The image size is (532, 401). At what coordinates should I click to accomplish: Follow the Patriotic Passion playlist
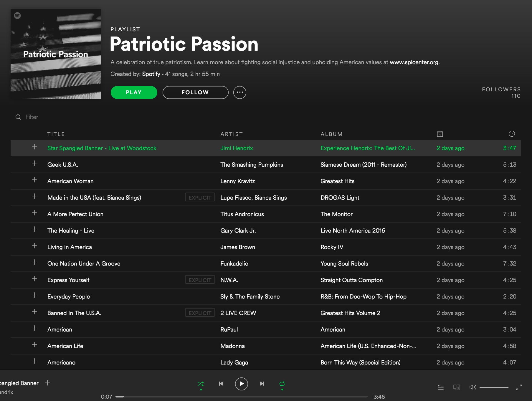196,92
